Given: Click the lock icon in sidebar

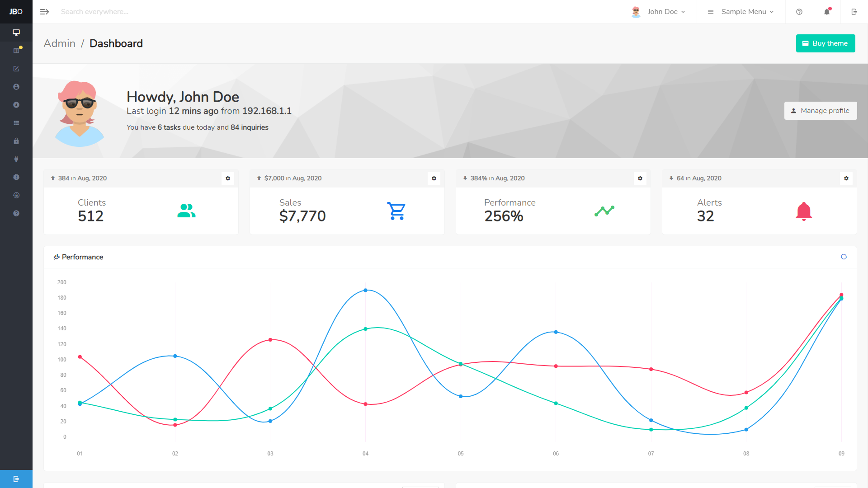Looking at the screenshot, I should [16, 141].
